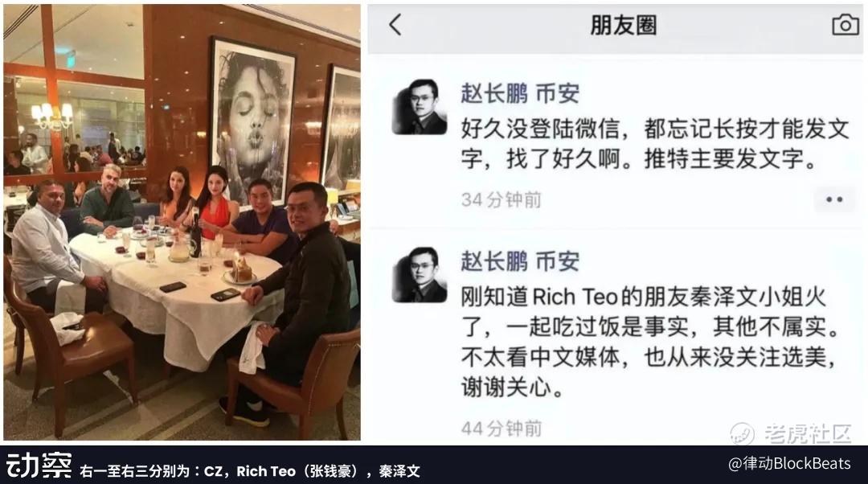The image size is (868, 484).
Task: Tap the back arrow in Moments header
Action: click(x=395, y=25)
